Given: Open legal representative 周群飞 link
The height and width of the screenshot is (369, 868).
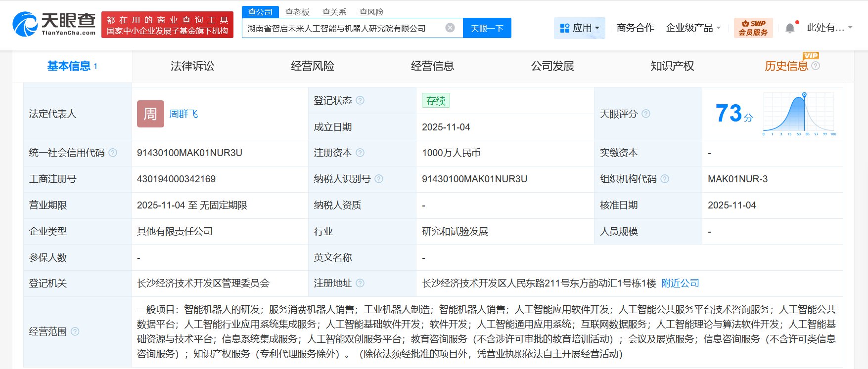Looking at the screenshot, I should tap(183, 114).
